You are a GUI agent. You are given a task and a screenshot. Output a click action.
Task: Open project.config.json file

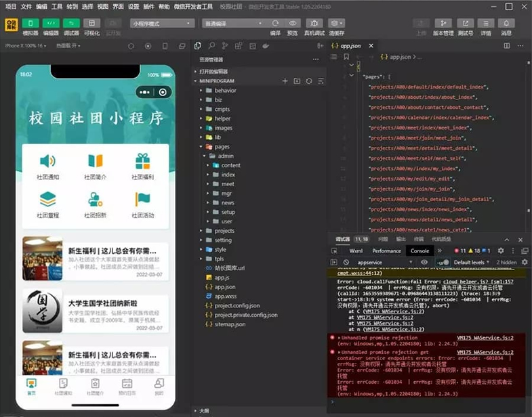260,305
